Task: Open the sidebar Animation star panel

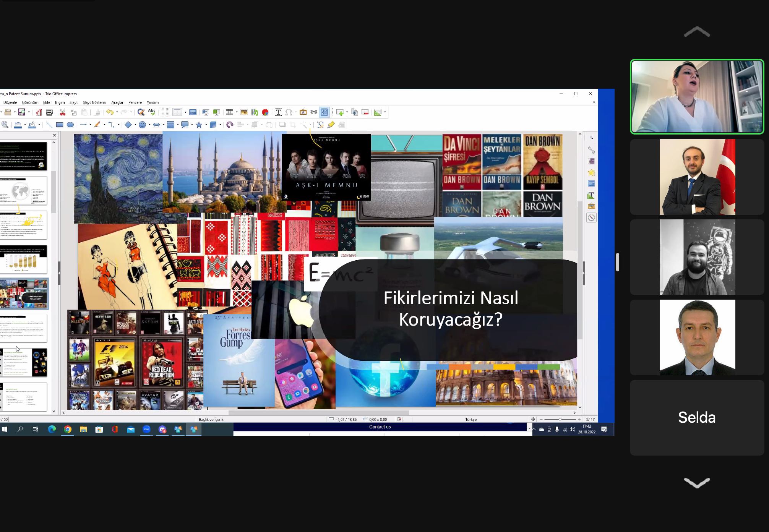Action: point(591,172)
